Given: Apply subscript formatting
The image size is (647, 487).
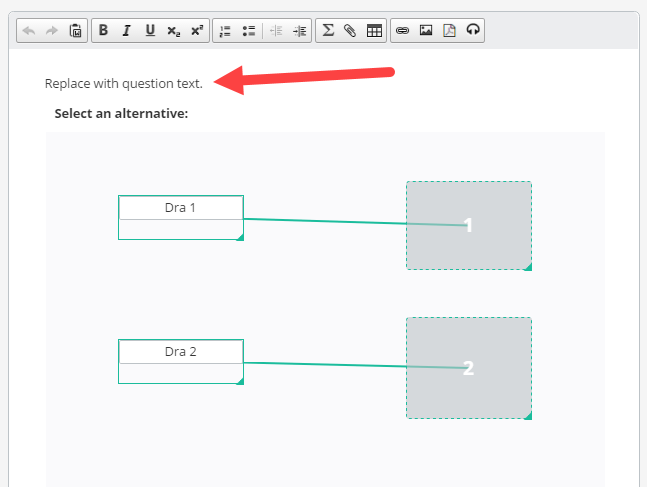Looking at the screenshot, I should [x=174, y=31].
